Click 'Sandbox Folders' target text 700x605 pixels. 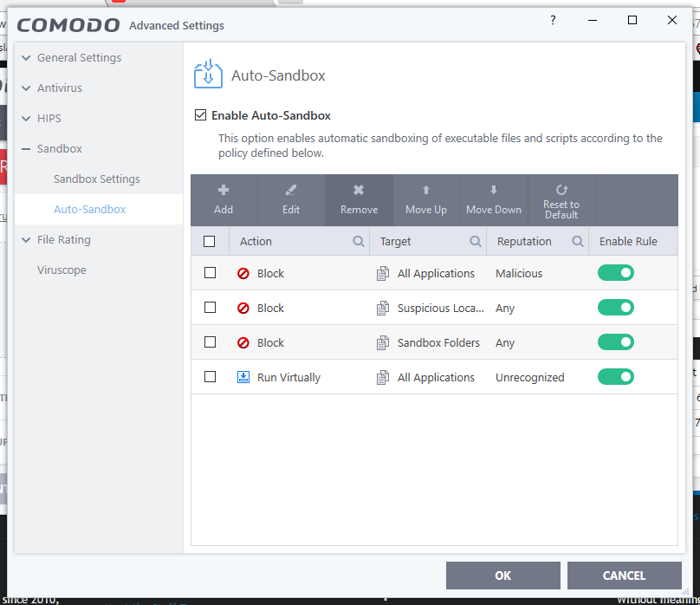pos(438,343)
